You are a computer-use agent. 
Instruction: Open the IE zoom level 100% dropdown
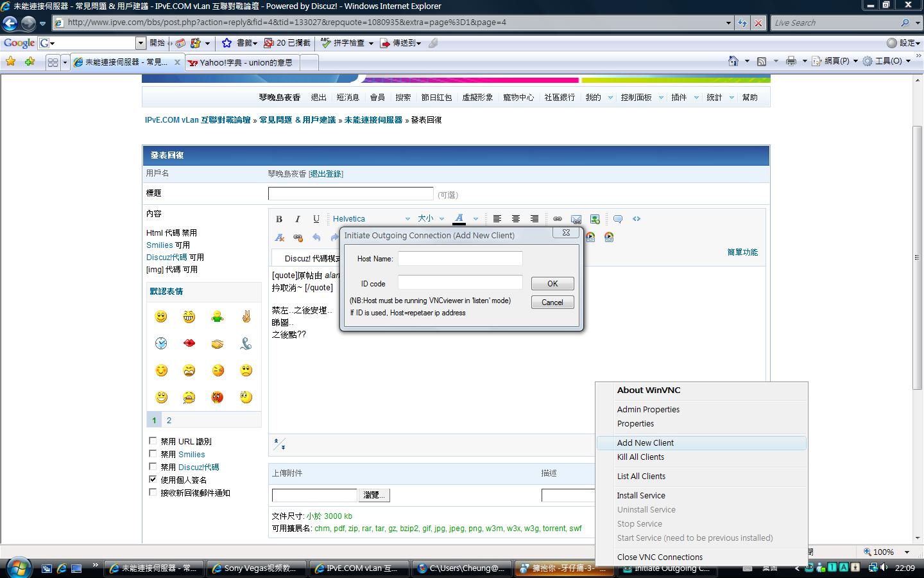[907, 552]
